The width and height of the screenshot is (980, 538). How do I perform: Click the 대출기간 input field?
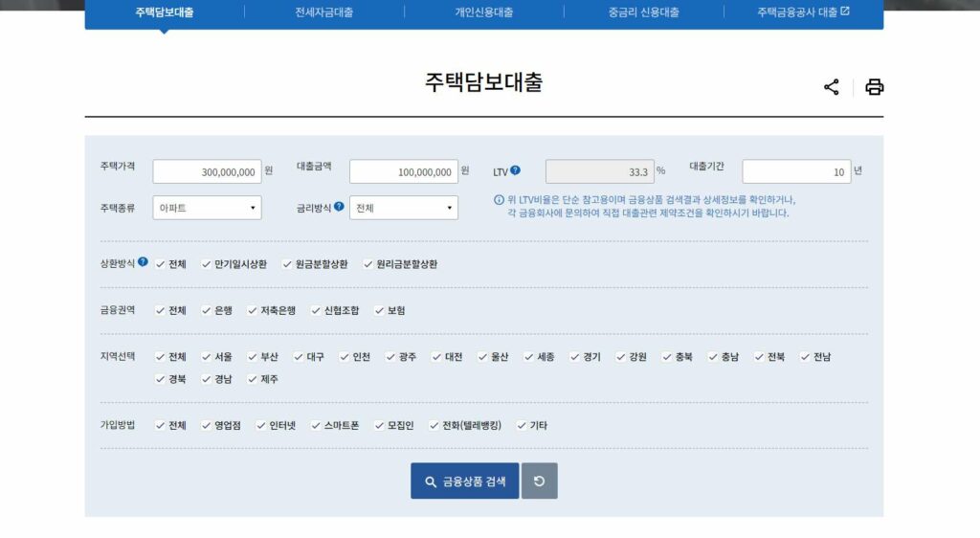(796, 172)
